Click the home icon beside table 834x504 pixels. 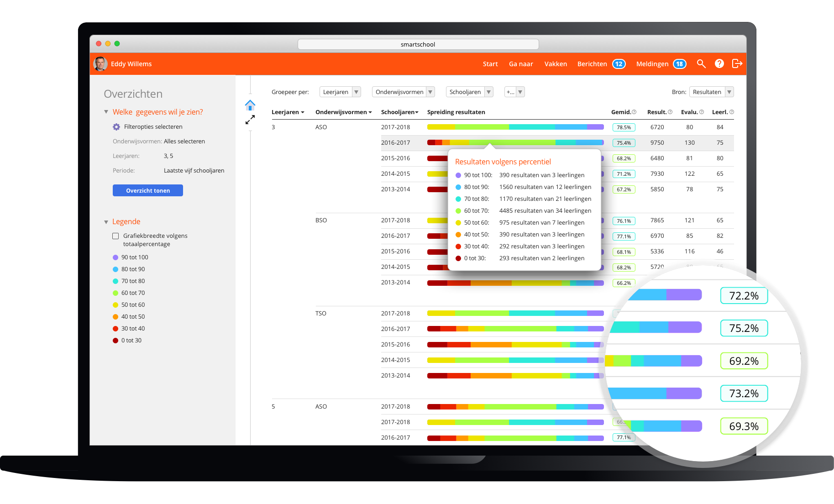click(250, 105)
